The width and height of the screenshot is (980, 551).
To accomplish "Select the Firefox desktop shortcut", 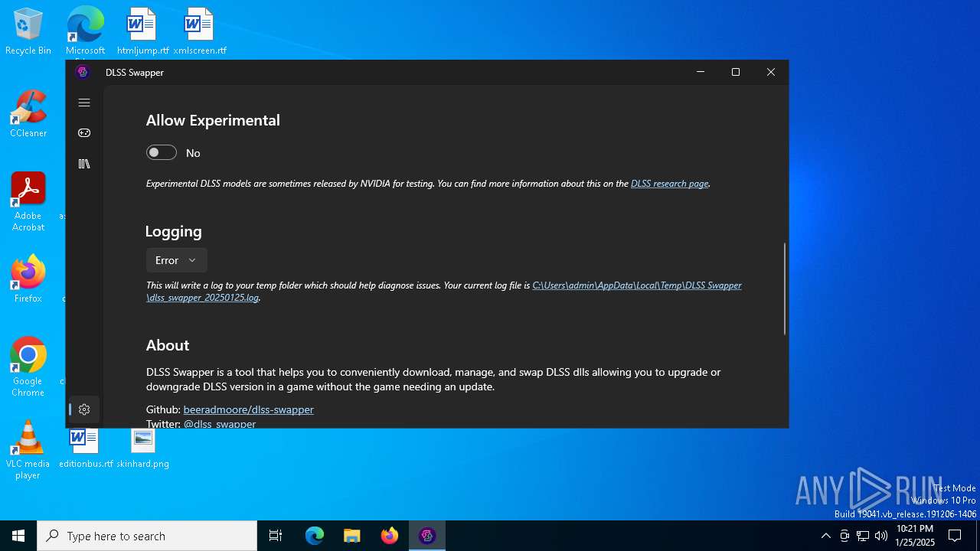I will [28, 279].
